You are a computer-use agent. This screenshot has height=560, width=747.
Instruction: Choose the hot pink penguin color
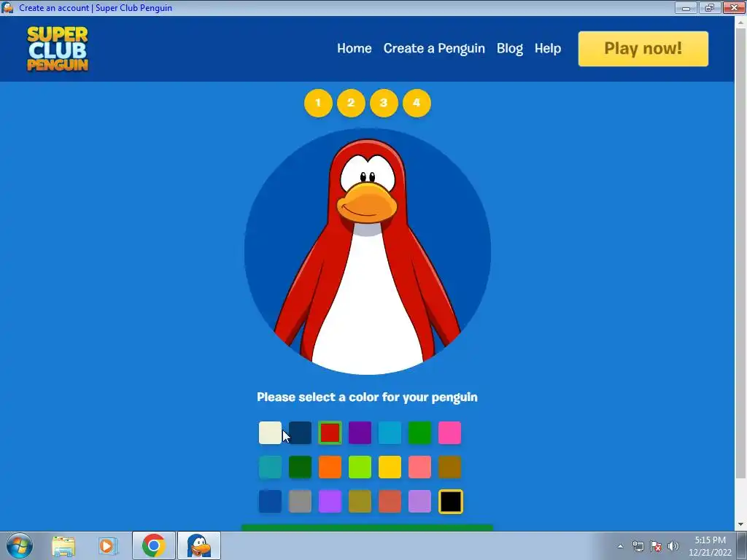(x=449, y=433)
